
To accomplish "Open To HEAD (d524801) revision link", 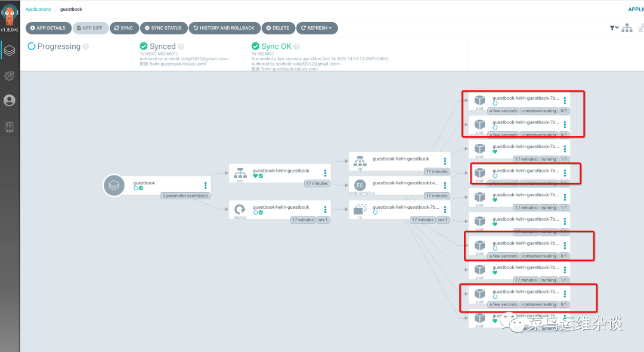I will (159, 54).
